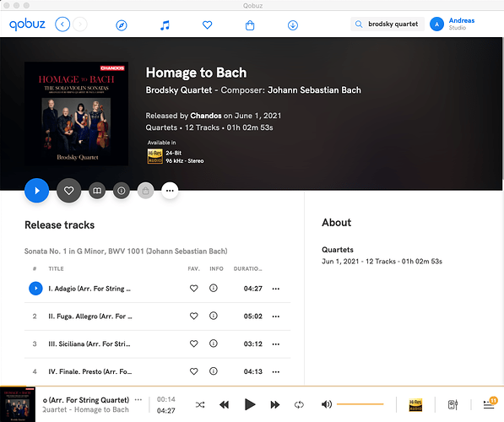Screen dimensions: 504x422
Task: Click the greyed purchase bag button
Action: [x=145, y=191]
